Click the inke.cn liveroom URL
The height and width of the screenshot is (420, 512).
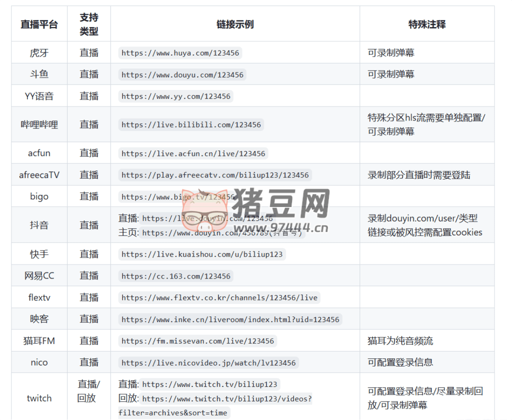tap(230, 319)
